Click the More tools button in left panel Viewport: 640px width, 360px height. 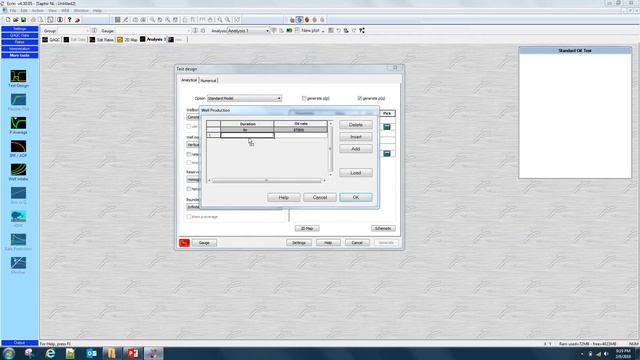[20, 55]
